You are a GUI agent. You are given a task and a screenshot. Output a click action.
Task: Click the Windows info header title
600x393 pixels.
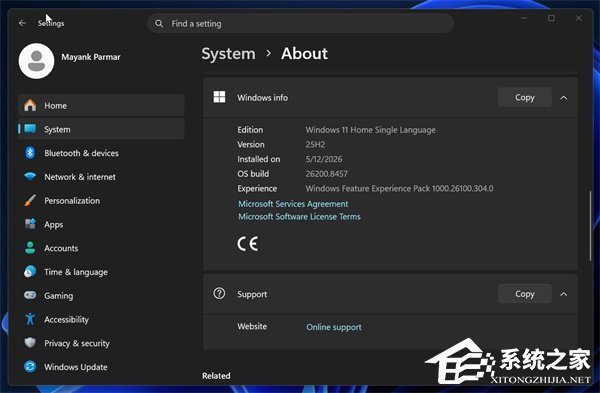point(262,98)
